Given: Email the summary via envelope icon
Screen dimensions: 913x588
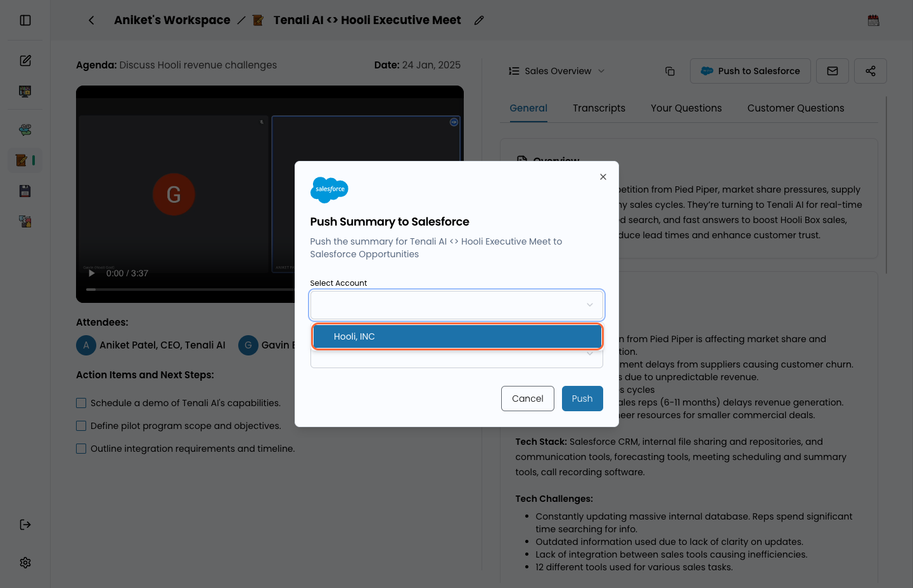Looking at the screenshot, I should coord(833,71).
